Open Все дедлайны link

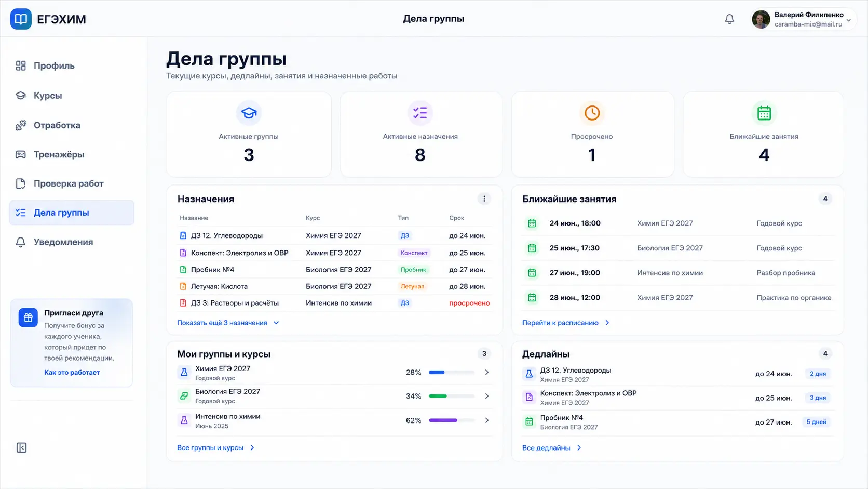pos(552,447)
